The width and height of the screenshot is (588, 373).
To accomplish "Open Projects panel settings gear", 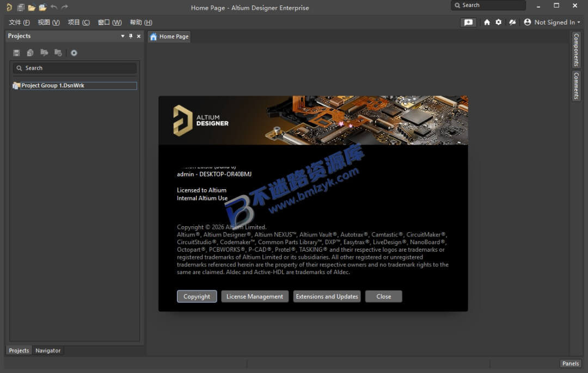I will point(74,53).
